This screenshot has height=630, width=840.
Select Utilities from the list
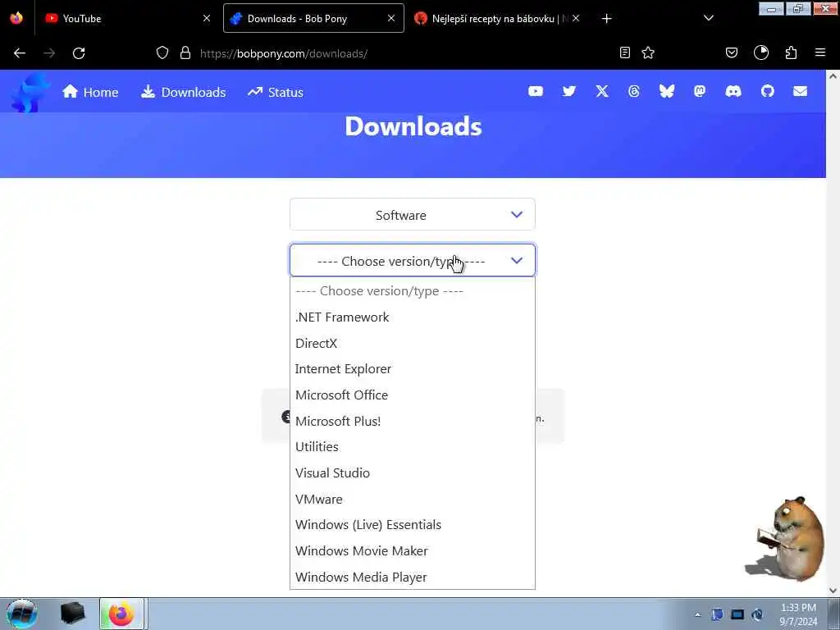point(413,447)
